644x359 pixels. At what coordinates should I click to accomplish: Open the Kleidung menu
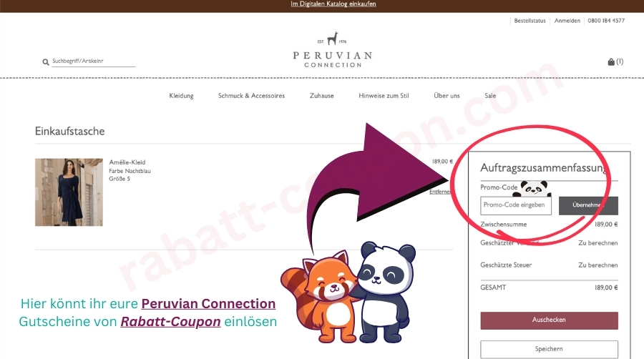181,96
